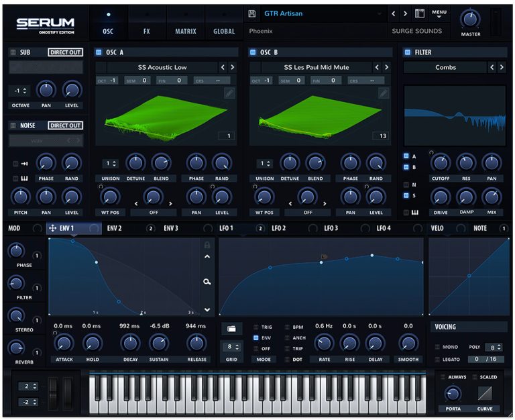
Task: Click the LFO GRID value stepper
Action: pyautogui.click(x=231, y=347)
